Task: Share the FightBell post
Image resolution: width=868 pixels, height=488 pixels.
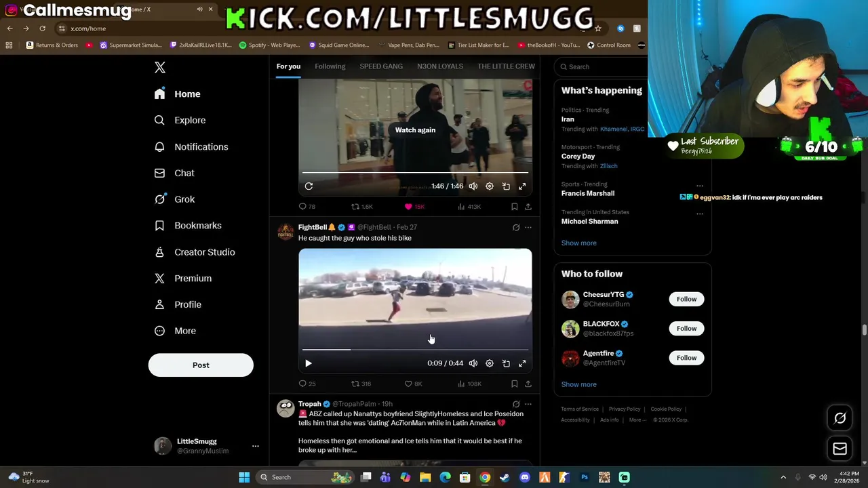Action: click(528, 384)
